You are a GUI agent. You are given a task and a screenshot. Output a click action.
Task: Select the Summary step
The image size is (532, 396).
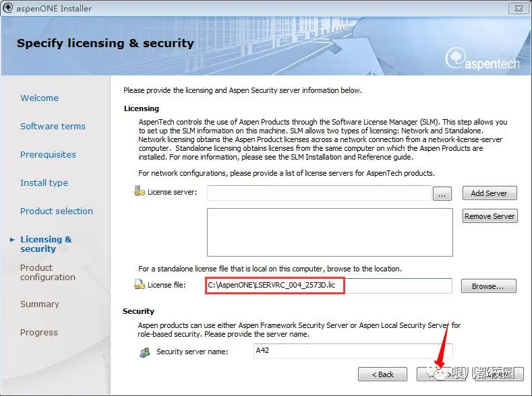[x=40, y=304]
